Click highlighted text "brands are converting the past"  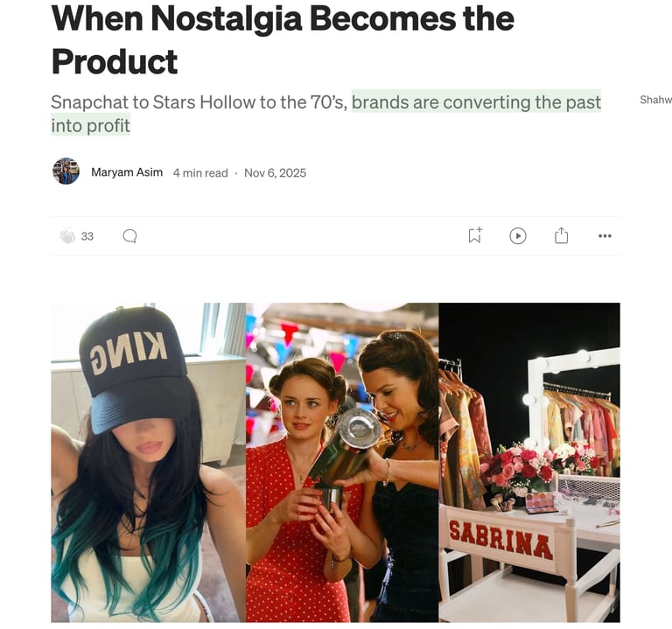pyautogui.click(x=477, y=102)
